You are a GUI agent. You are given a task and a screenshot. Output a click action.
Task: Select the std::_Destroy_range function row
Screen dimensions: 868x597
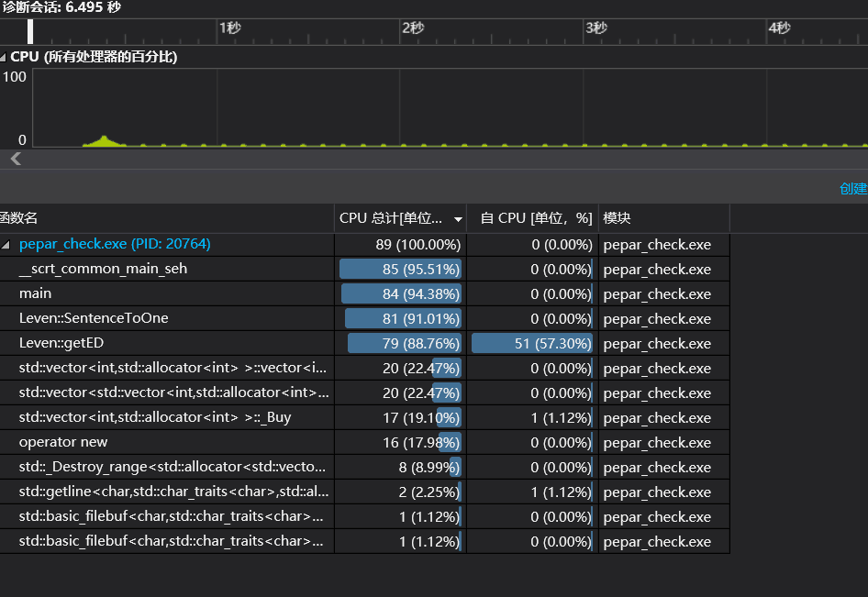(x=174, y=467)
